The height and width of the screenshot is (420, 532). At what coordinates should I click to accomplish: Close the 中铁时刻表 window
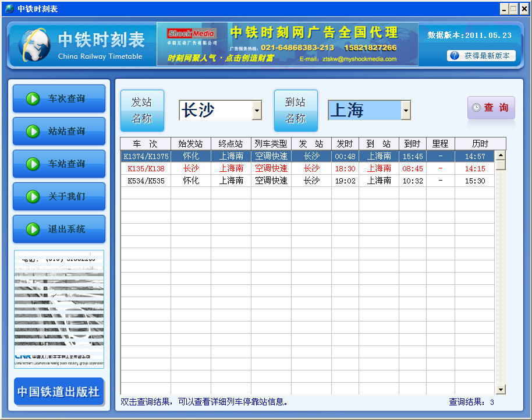click(x=524, y=9)
